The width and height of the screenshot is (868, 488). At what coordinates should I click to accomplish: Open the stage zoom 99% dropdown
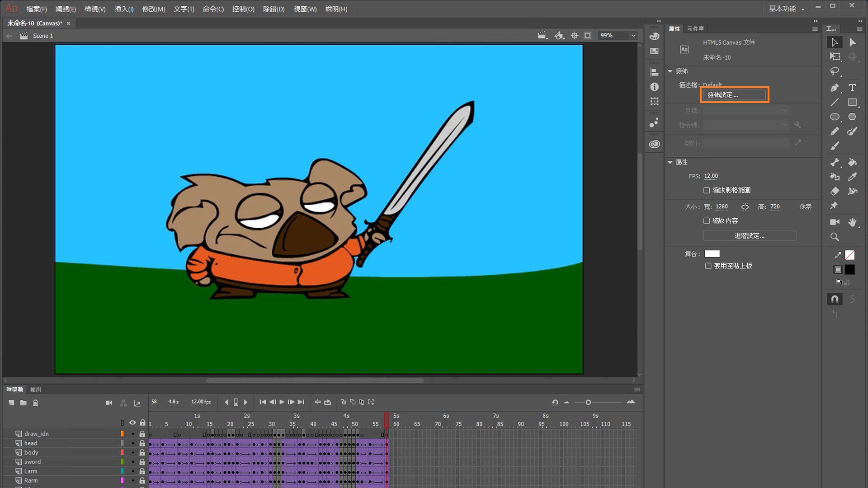click(633, 35)
